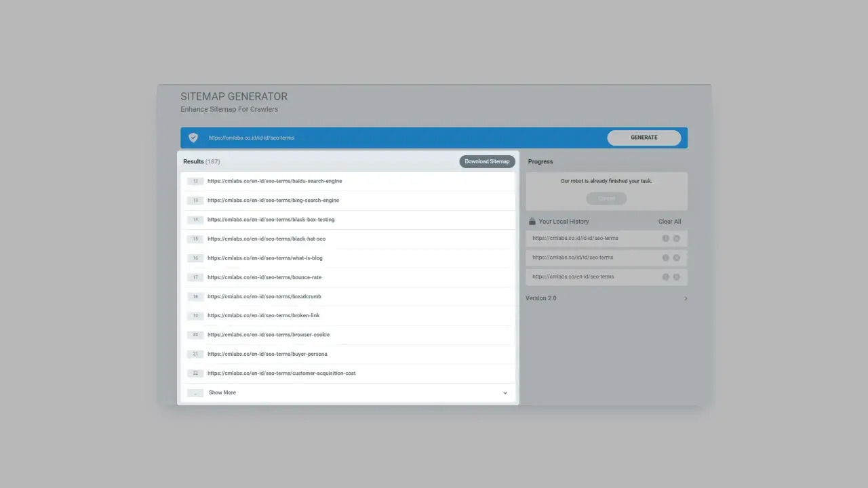Open the Version 2.0 chevron
This screenshot has height=488, width=868.
(685, 298)
